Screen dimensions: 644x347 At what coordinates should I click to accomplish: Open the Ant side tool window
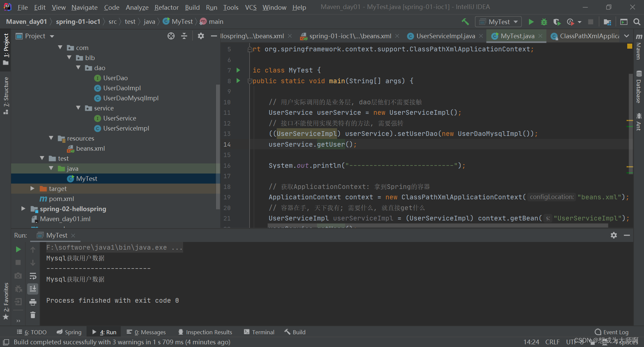click(639, 121)
